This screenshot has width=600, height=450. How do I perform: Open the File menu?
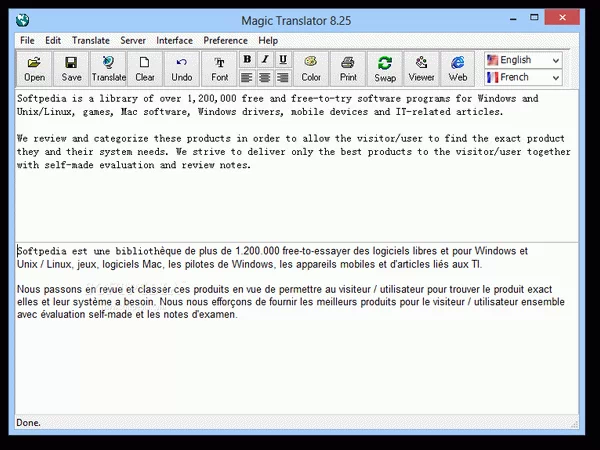click(x=27, y=41)
